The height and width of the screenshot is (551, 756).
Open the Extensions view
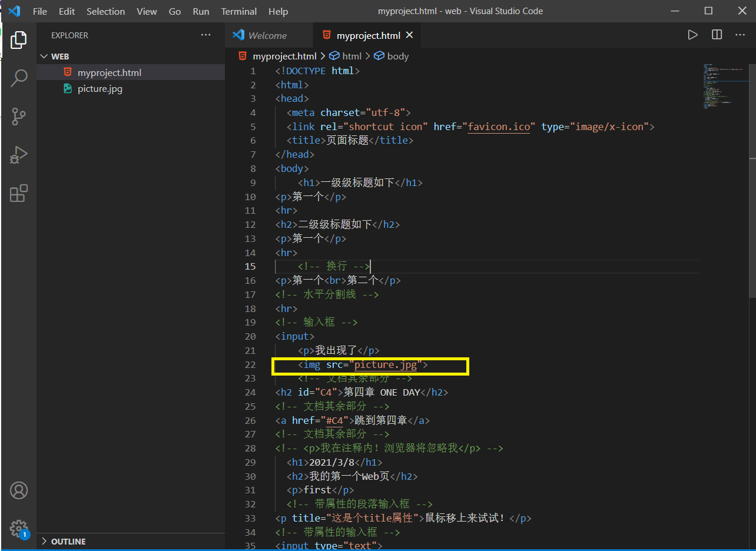(19, 193)
